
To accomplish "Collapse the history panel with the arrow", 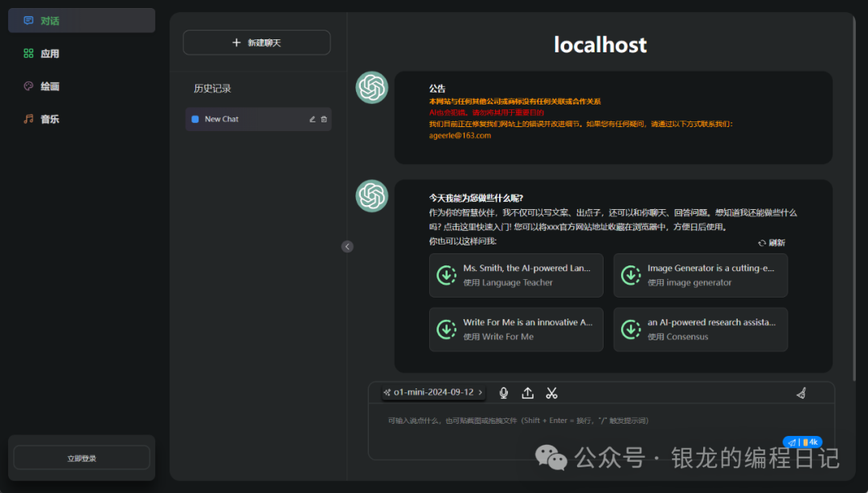I will pyautogui.click(x=347, y=246).
